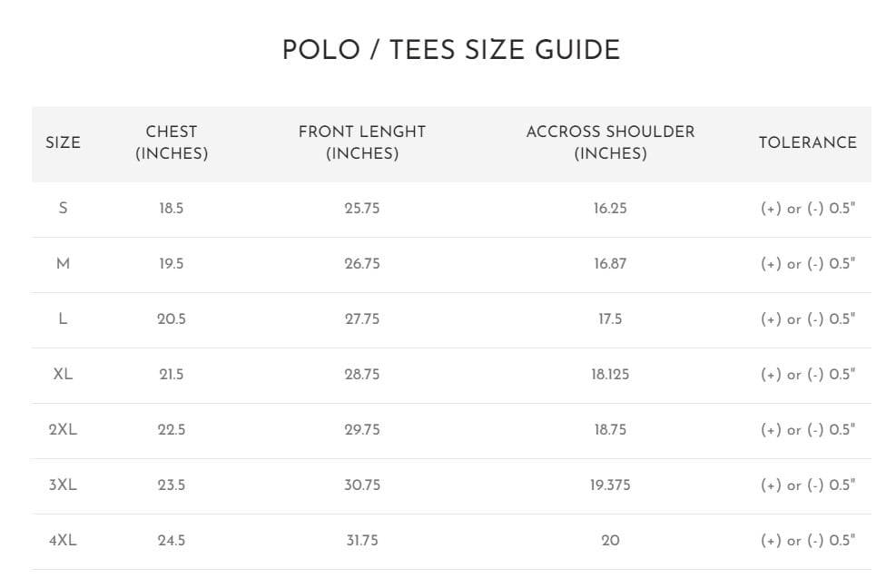This screenshot has height=588, width=896.
Task: Select chest value 22.5 in 2XL row
Action: click(172, 430)
